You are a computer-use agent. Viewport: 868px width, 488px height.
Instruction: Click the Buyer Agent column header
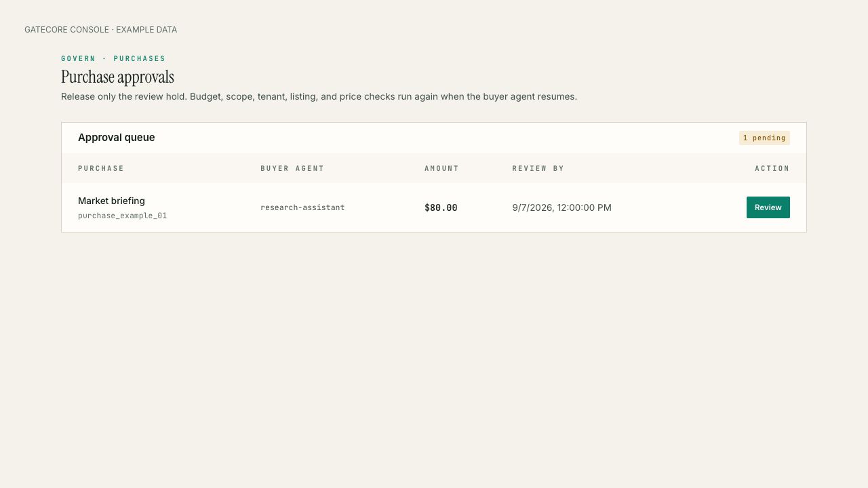pos(292,168)
